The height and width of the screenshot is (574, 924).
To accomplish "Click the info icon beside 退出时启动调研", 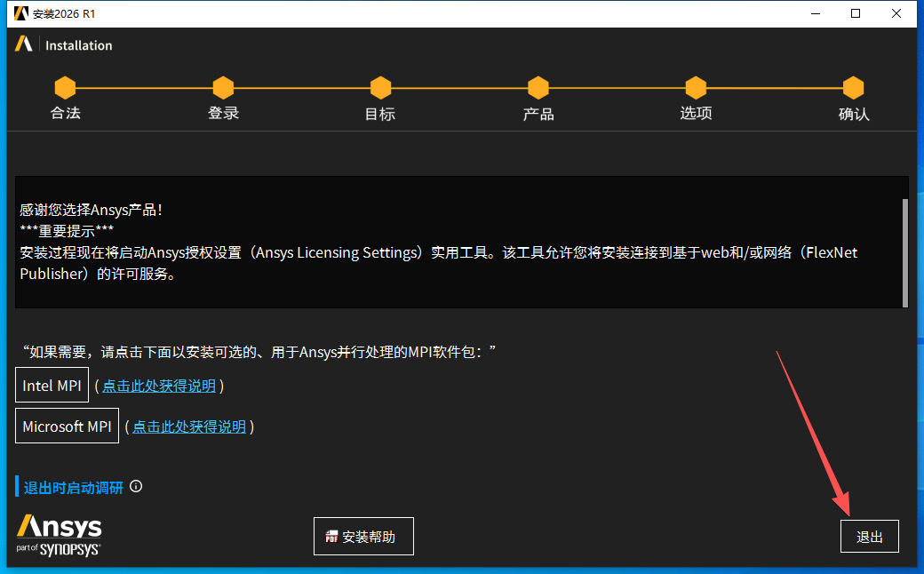I will coord(135,486).
